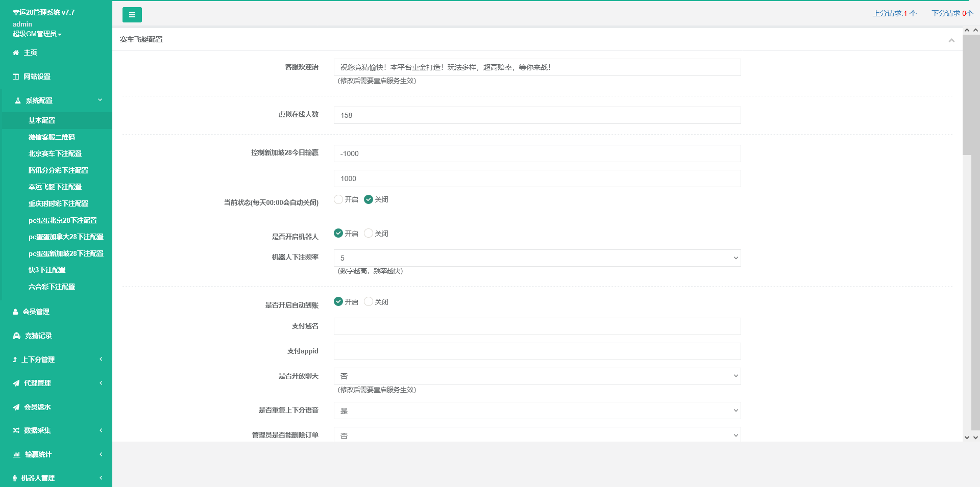The width and height of the screenshot is (980, 487).
Task: Open 网站设置 in sidebar
Action: [56, 76]
